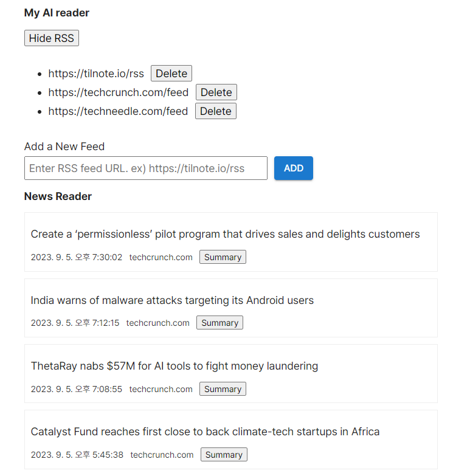Delete the techcrunch.com feed
456x476 pixels.
pos(216,92)
